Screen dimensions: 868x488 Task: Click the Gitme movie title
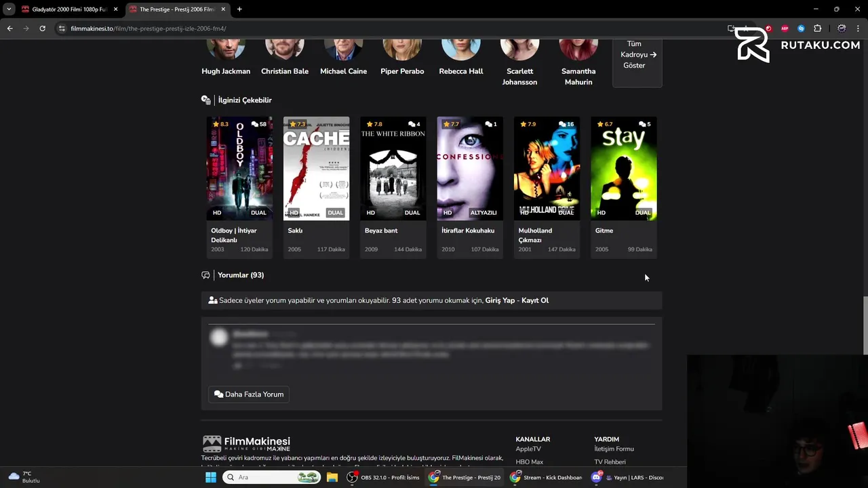pos(604,230)
